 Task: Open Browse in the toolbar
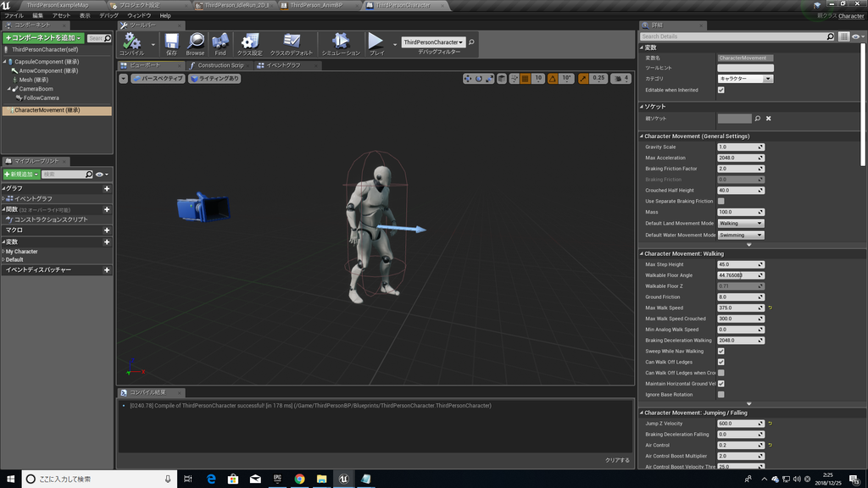pyautogui.click(x=196, y=41)
